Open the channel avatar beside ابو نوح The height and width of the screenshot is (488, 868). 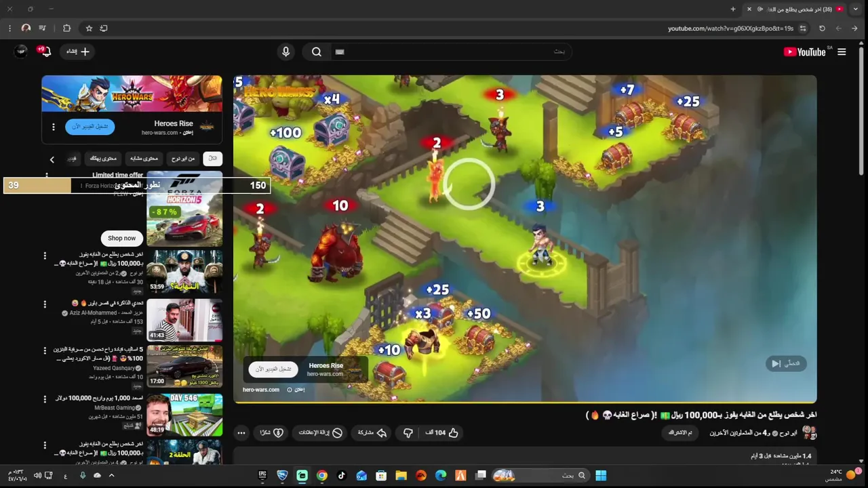tap(809, 432)
